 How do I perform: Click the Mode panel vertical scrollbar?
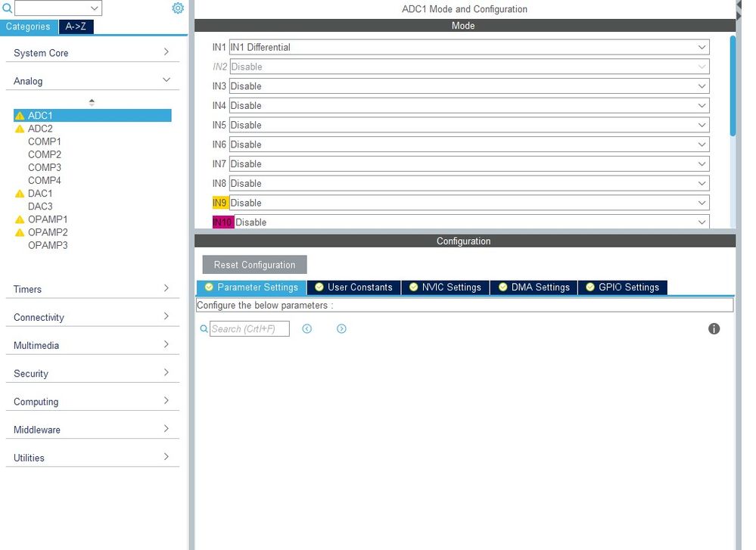point(733,86)
